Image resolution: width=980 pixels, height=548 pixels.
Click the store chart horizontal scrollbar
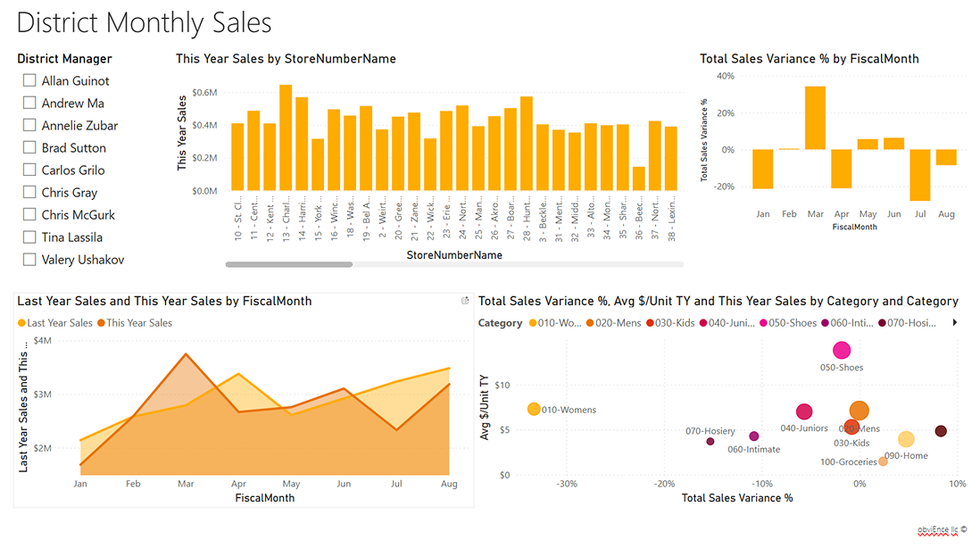(289, 264)
